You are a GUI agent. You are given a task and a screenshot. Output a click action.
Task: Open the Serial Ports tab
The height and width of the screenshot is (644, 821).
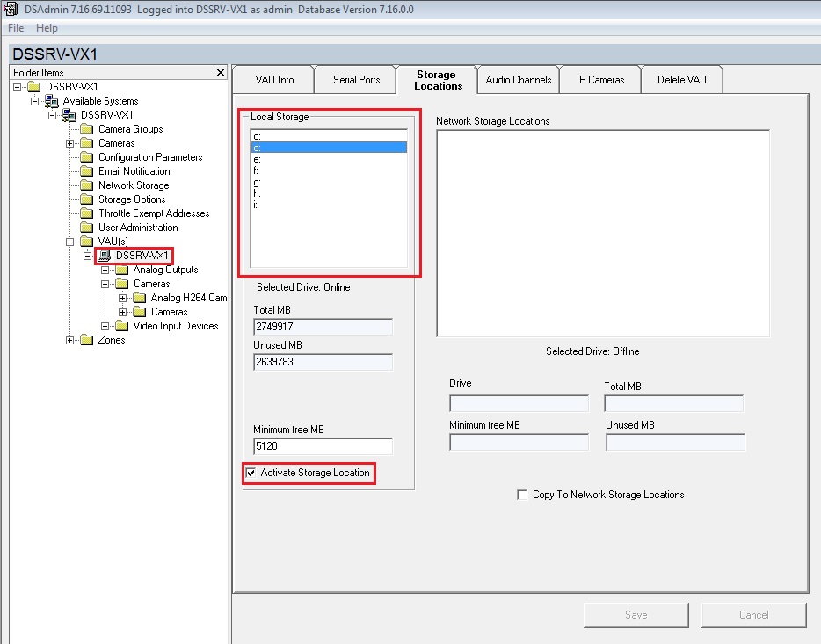[355, 79]
